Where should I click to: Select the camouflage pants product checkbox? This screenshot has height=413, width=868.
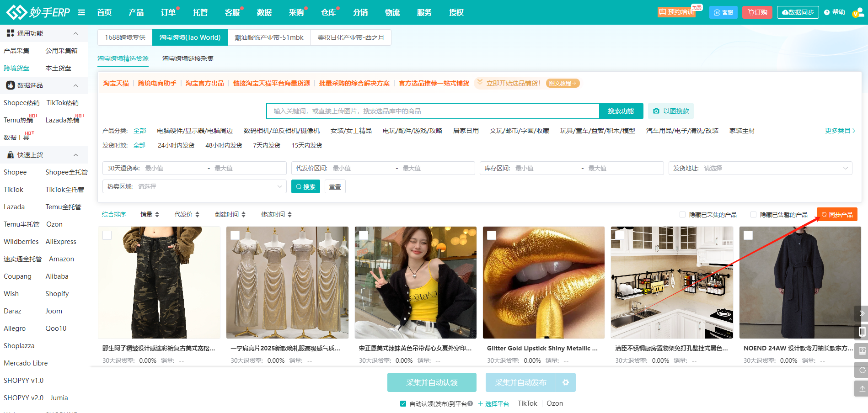(x=107, y=235)
